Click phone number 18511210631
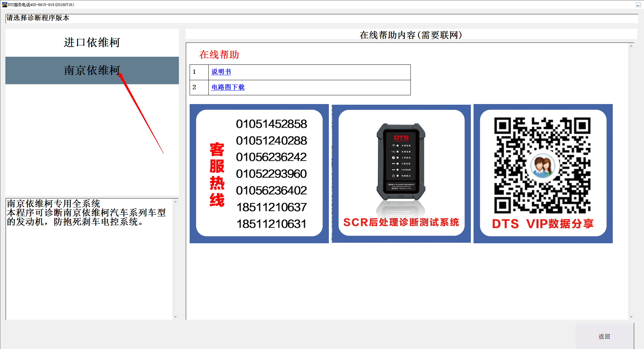The width and height of the screenshot is (644, 349). [x=271, y=224]
